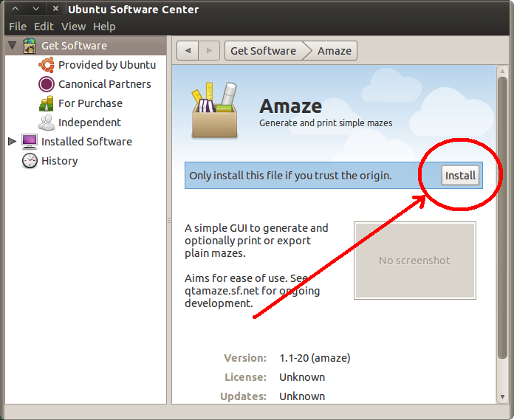Click the Get Software breadcrumb button

pyautogui.click(x=263, y=51)
